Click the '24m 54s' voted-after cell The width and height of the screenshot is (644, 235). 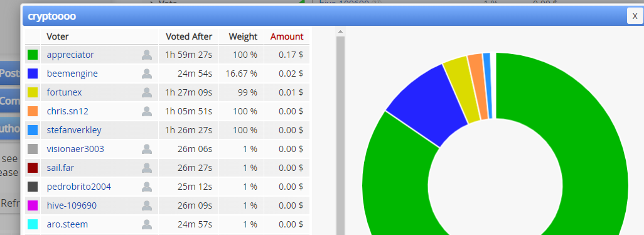click(188, 74)
